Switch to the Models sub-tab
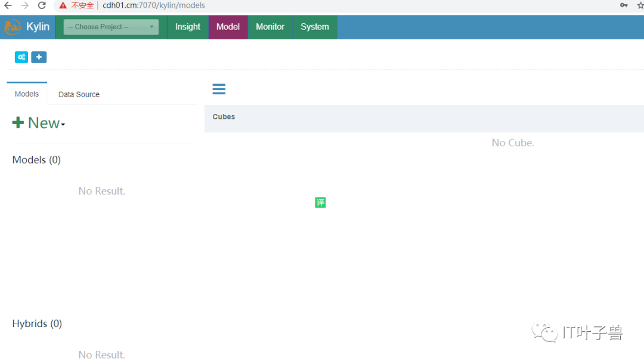644x361 pixels. [27, 94]
